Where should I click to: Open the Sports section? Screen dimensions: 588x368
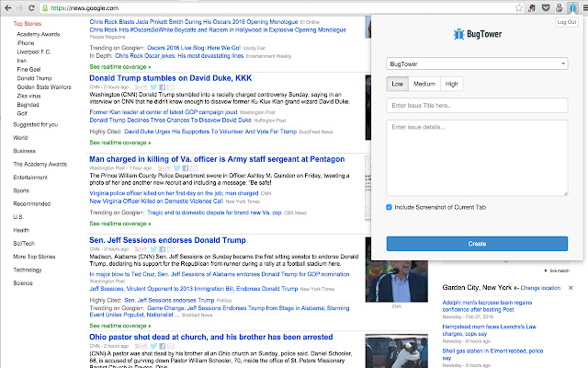click(21, 190)
